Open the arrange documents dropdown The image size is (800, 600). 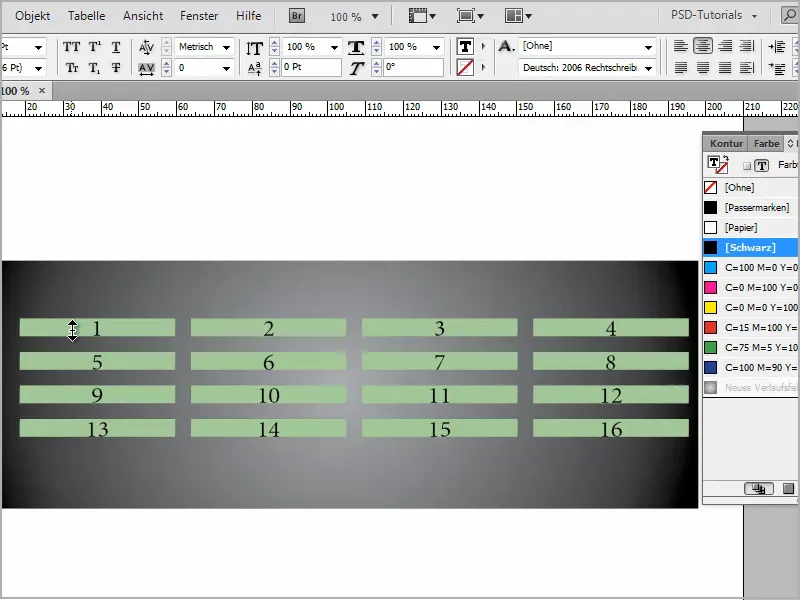click(518, 16)
